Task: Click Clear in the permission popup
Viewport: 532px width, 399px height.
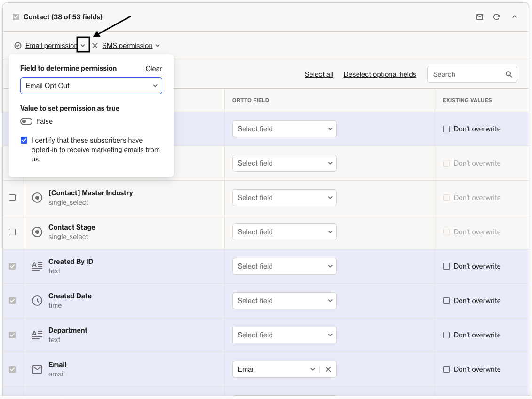Action: click(154, 69)
